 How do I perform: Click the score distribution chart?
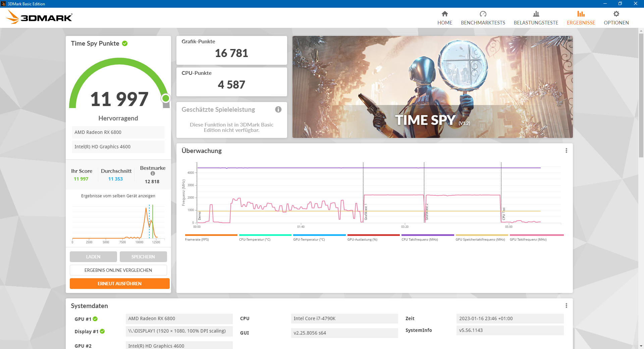pos(118,224)
